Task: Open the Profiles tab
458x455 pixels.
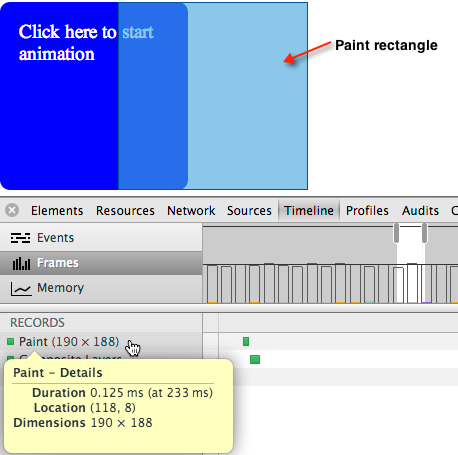Action: point(367,211)
